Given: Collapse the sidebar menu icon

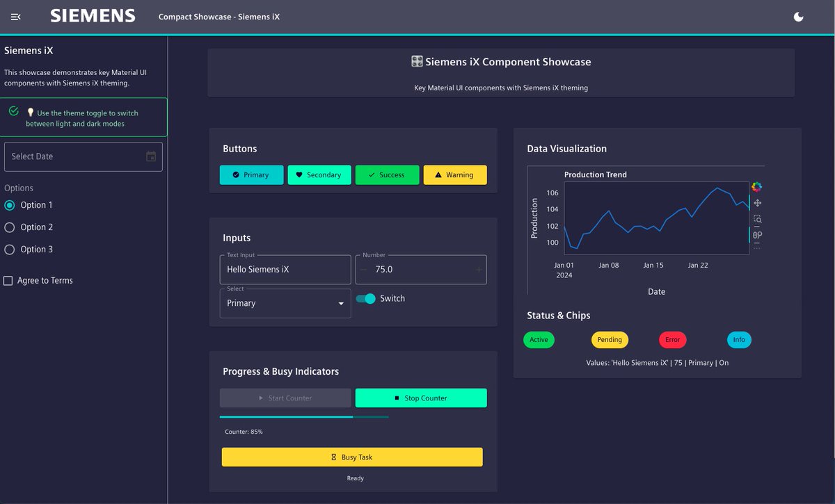Looking at the screenshot, I should 16,17.
